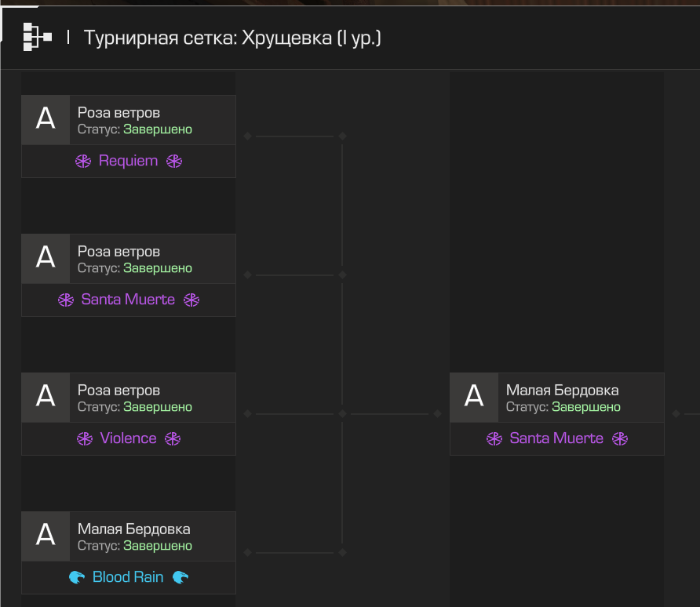This screenshot has height=607, width=700.
Task: Click the tournament bracket icon in header
Action: 38,37
